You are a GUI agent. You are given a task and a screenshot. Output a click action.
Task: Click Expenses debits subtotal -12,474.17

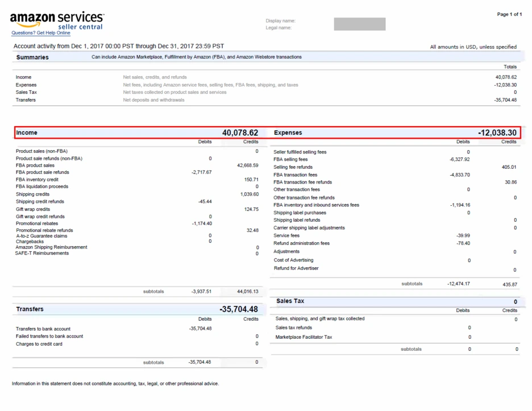[458, 284]
